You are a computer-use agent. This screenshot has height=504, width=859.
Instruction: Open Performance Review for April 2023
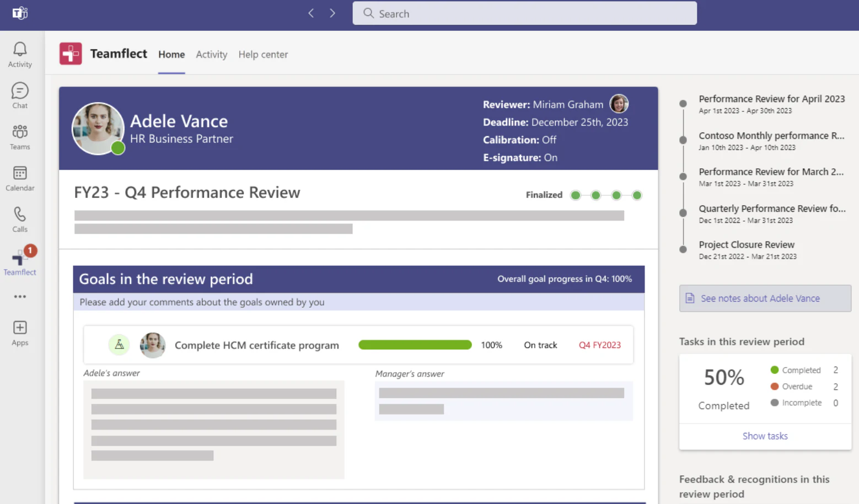pyautogui.click(x=771, y=104)
